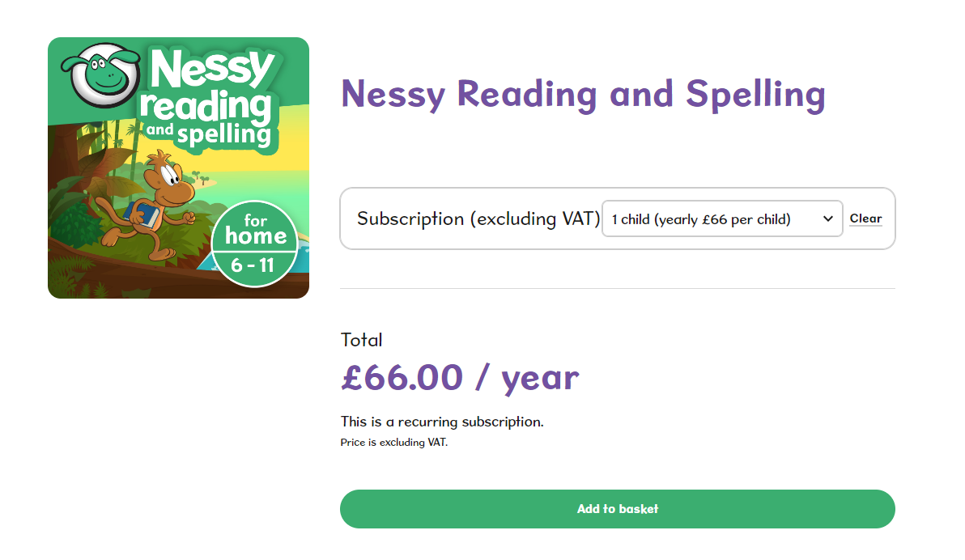Click the "Nessy Reading and Spelling" heading
Screen dimensions: 965x560
(x=583, y=93)
